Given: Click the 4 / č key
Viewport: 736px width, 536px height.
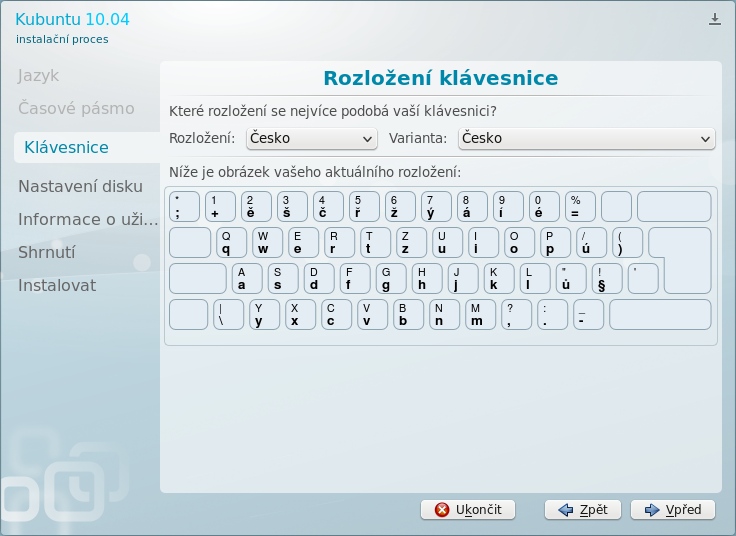Looking at the screenshot, I should 329,207.
